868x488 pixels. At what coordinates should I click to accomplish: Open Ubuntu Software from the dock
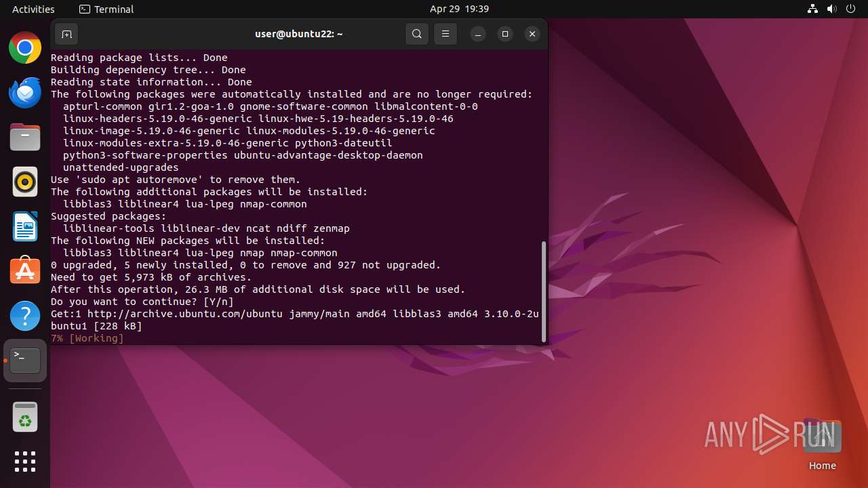pos(25,272)
